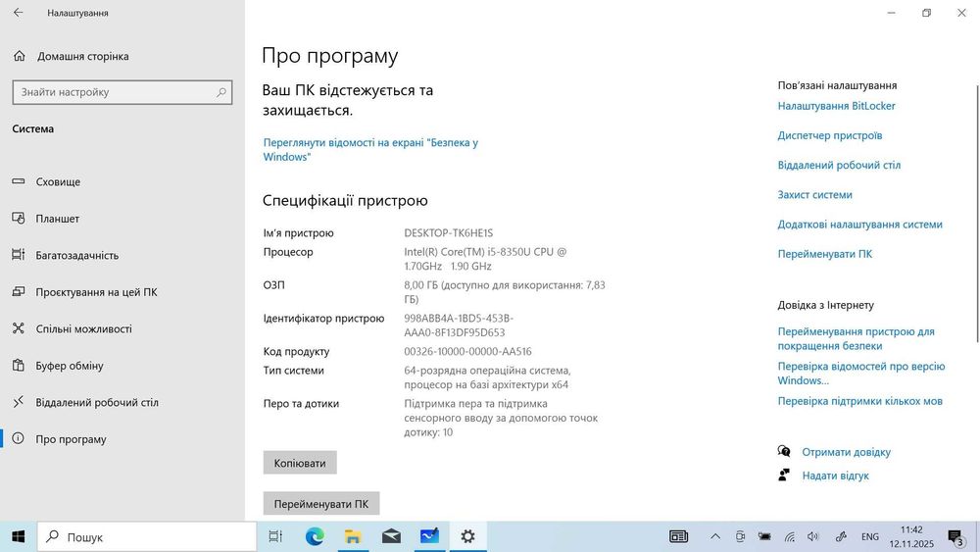Open Перейменування пристрою для покращення безпеки link
The width and height of the screenshot is (980, 552).
coord(856,339)
